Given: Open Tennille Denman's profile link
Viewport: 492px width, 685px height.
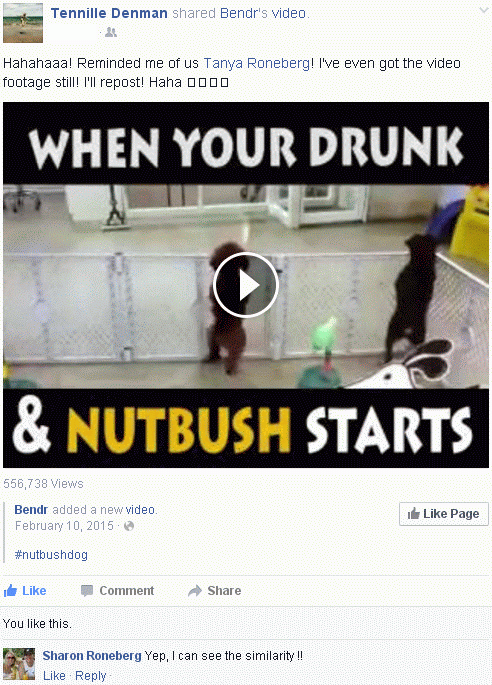Looking at the screenshot, I should (x=109, y=13).
